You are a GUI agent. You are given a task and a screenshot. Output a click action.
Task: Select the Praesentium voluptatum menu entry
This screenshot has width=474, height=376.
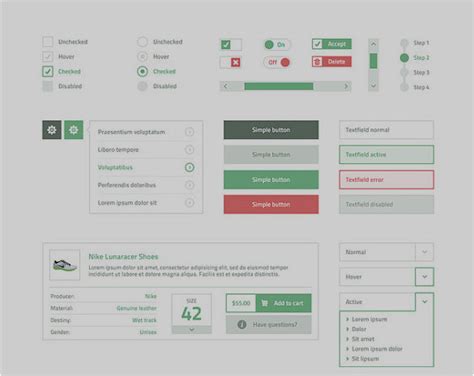[146, 132]
